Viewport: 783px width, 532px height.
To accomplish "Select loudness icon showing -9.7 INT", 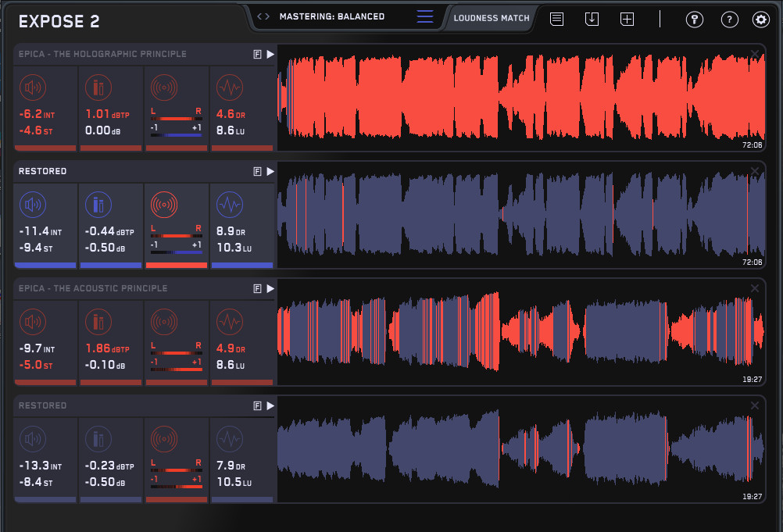I will [x=33, y=322].
